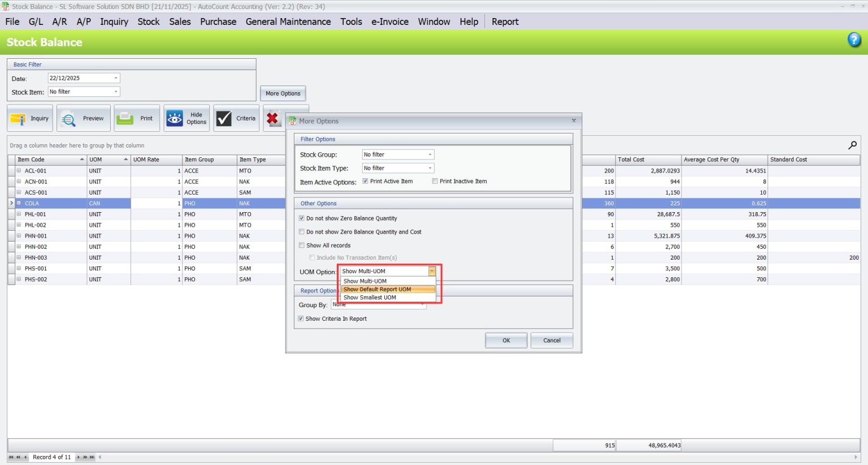Open Preview with the magnifier icon
The image size is (868, 465).
coord(69,119)
